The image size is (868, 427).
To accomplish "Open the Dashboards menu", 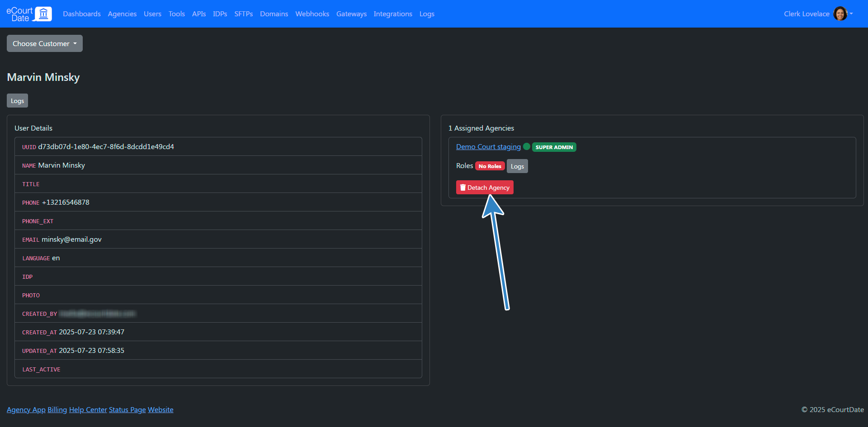I will coord(82,14).
